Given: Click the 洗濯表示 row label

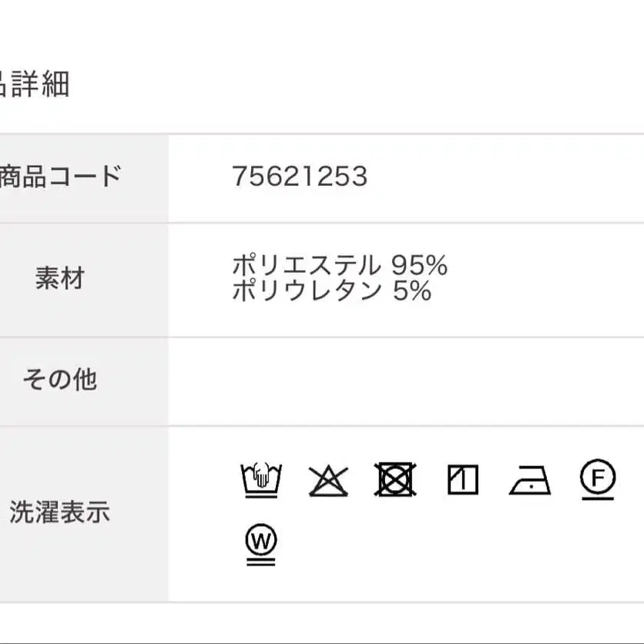Looking at the screenshot, I should 59,512.
